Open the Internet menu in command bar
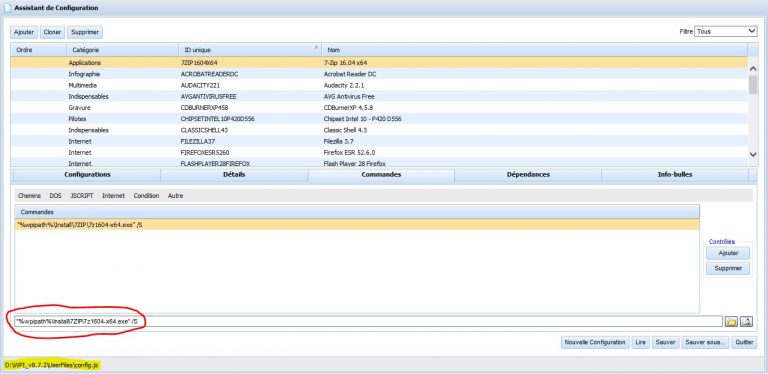 [x=113, y=195]
